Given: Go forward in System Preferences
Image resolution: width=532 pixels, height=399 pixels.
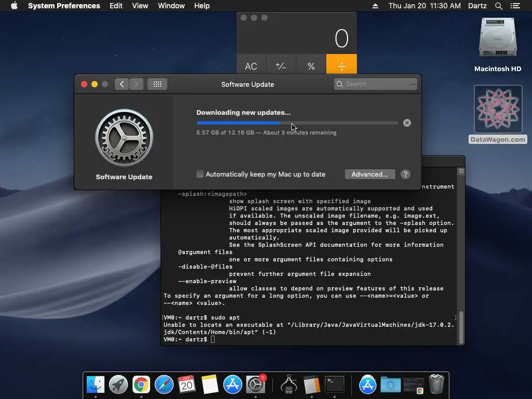Looking at the screenshot, I should point(136,84).
